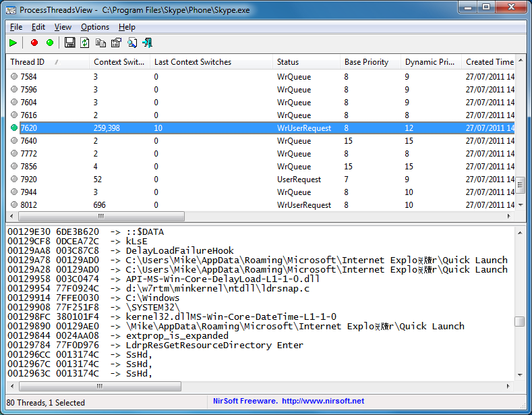Screen dimensions: 532x415
Task: Click the thread list vertical scrollbar thumb
Action: (520, 185)
